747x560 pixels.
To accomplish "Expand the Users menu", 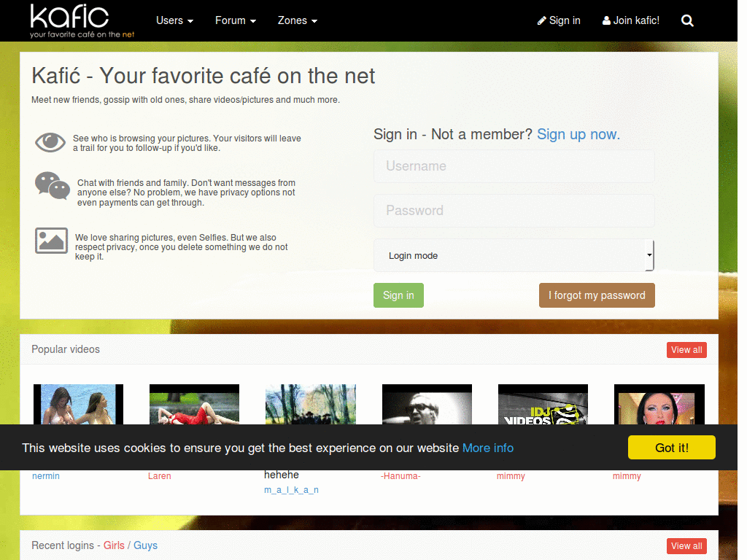I will tap(175, 20).
